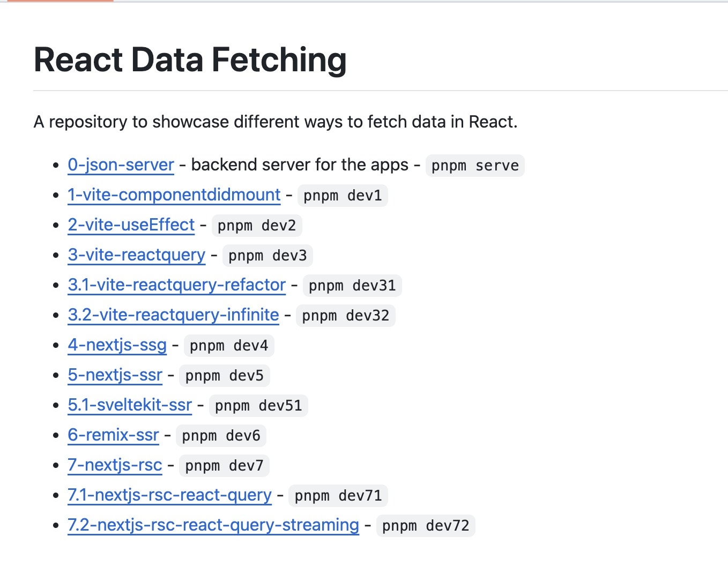
Task: Click the pnpm serve code snippet
Action: 475,166
